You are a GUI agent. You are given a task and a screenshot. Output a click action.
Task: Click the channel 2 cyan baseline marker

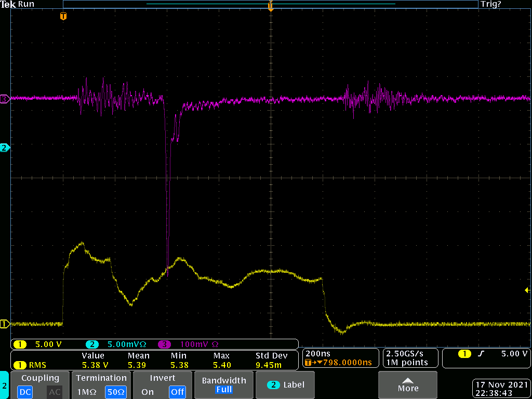click(x=4, y=148)
